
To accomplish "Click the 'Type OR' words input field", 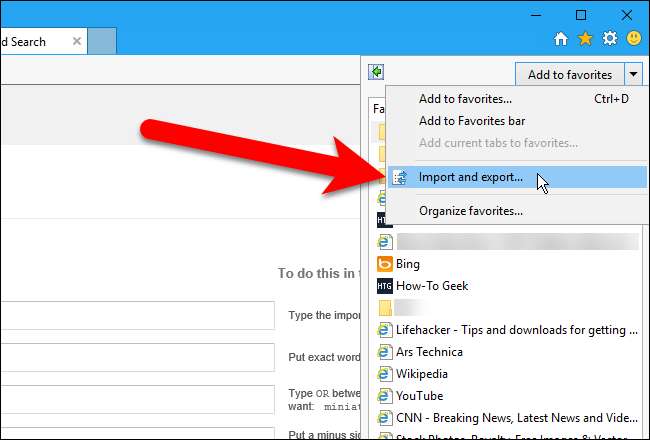I will point(137,400).
